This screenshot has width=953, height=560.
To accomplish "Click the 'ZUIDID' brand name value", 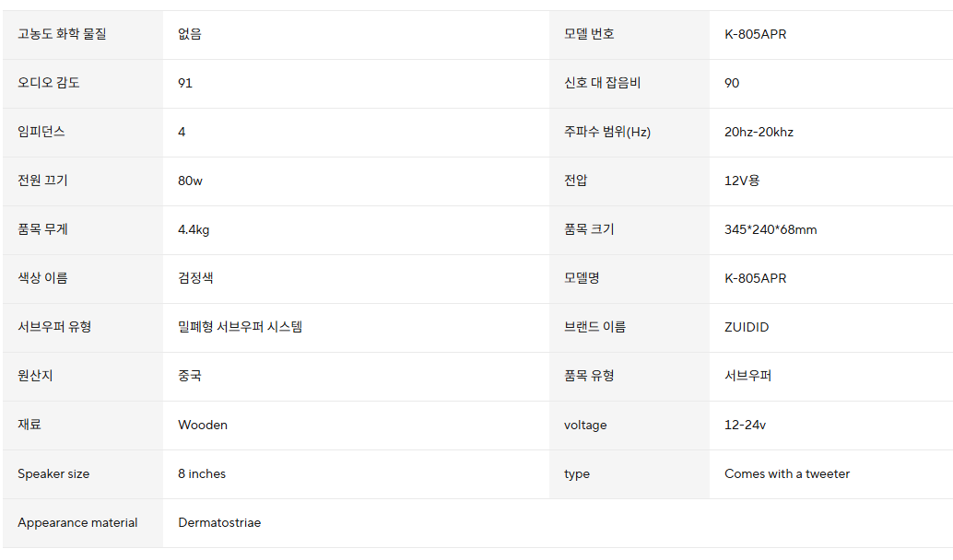I will pyautogui.click(x=747, y=327).
